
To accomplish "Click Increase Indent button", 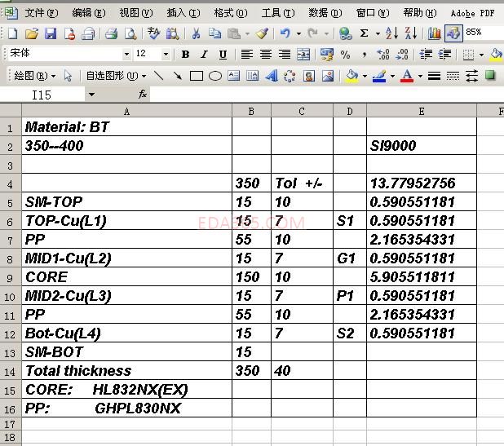I will [x=444, y=55].
